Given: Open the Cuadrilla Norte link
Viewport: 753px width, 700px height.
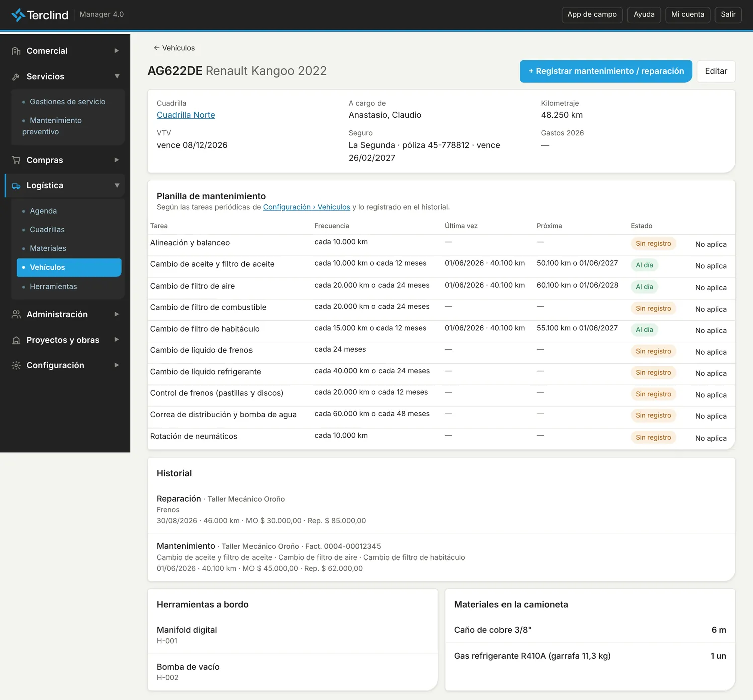Looking at the screenshot, I should (x=186, y=115).
